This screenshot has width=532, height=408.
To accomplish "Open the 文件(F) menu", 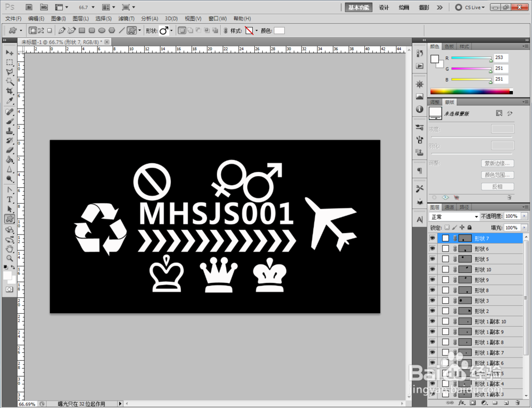I will click(14, 19).
